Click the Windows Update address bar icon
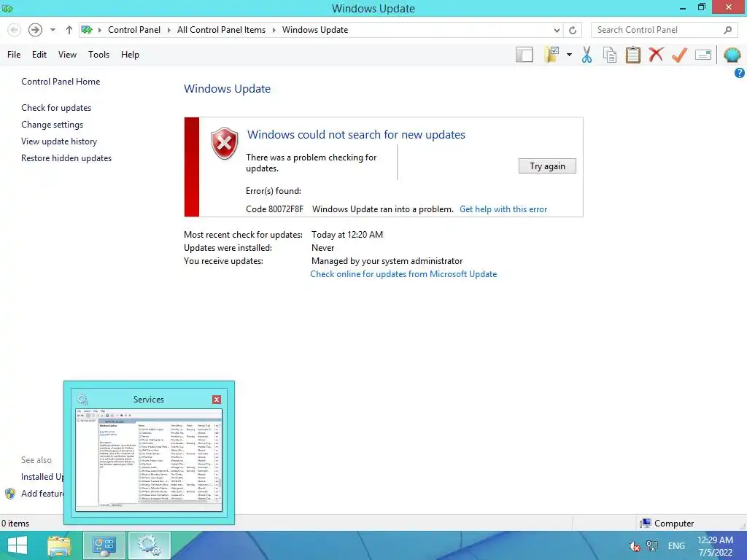747x560 pixels. click(x=87, y=30)
